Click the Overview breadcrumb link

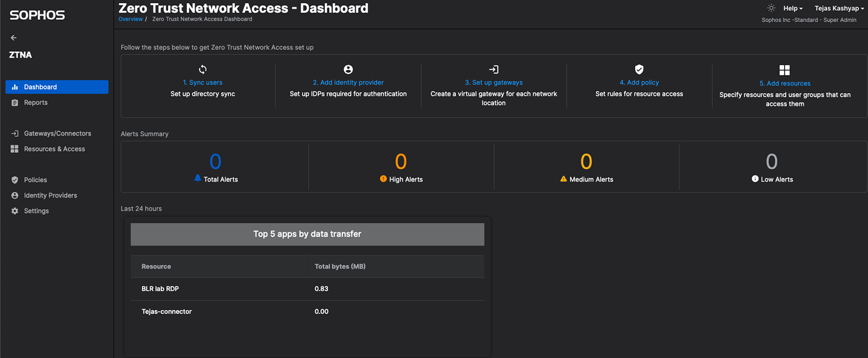point(130,19)
